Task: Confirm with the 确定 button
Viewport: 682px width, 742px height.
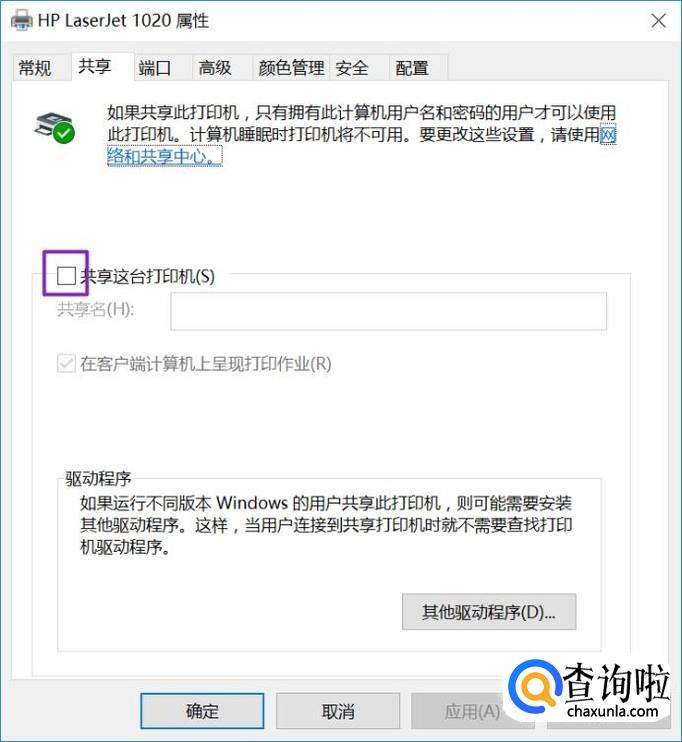Action: click(x=202, y=711)
